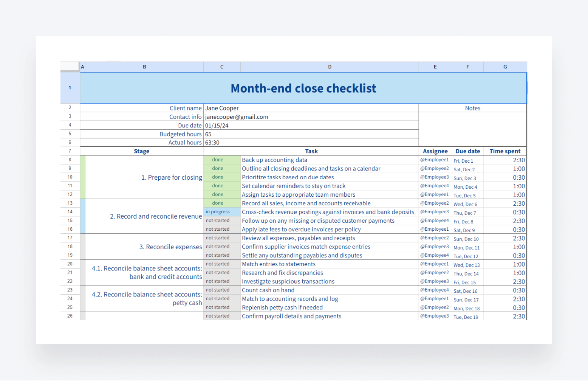Select task Settle any outstanding payables
Image resolution: width=588 pixels, height=385 pixels.
tap(330, 255)
